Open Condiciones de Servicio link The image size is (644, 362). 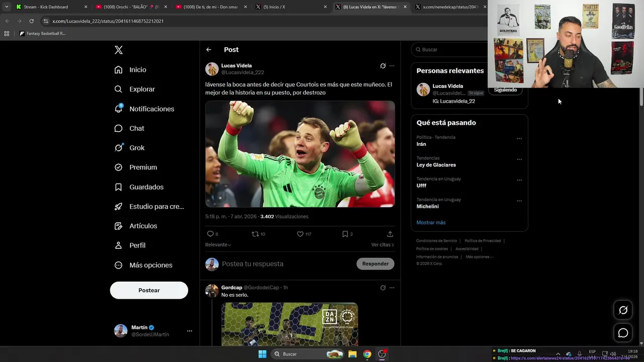(x=436, y=241)
